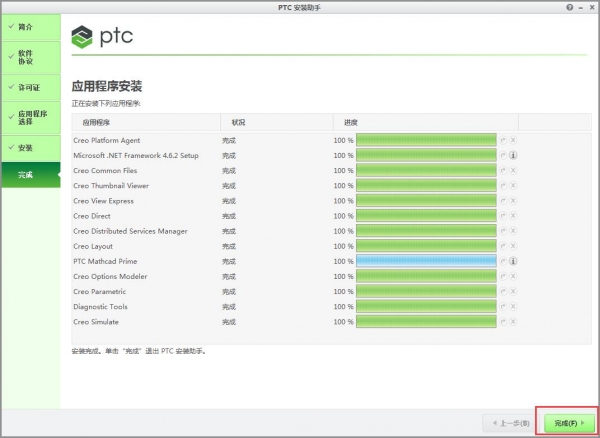The width and height of the screenshot is (600, 438).
Task: Go to the 简介 step in the sidebar
Action: click(x=31, y=27)
